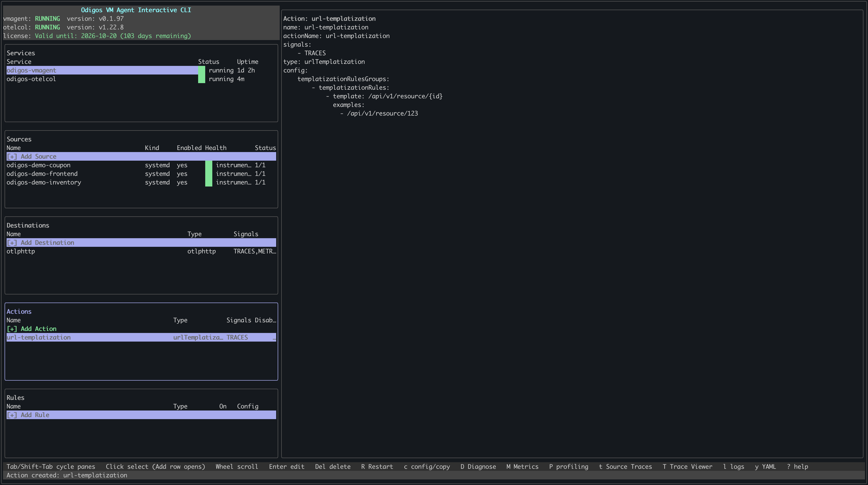This screenshot has width=868, height=485.
Task: Click the Odigos VM Agent Interactive CLI title
Action: pos(136,10)
